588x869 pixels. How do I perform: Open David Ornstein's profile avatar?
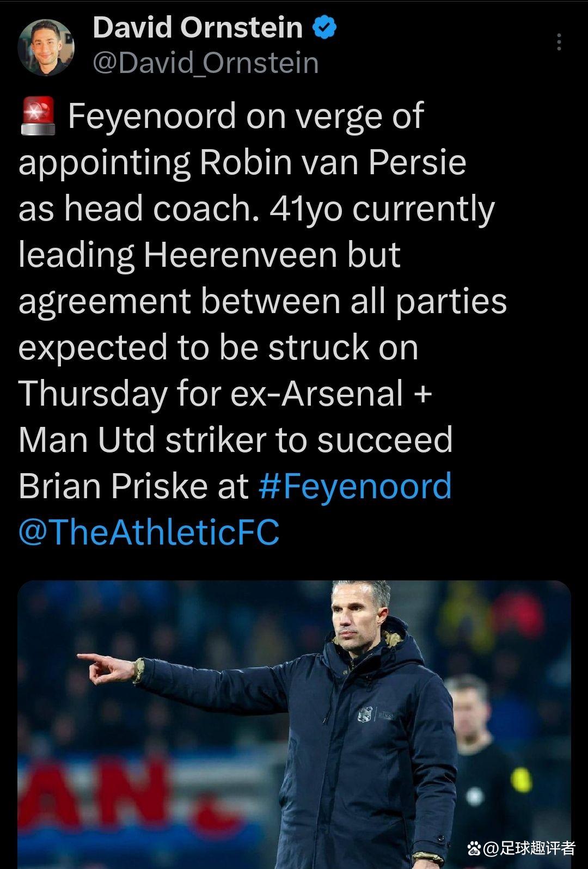tap(46, 47)
